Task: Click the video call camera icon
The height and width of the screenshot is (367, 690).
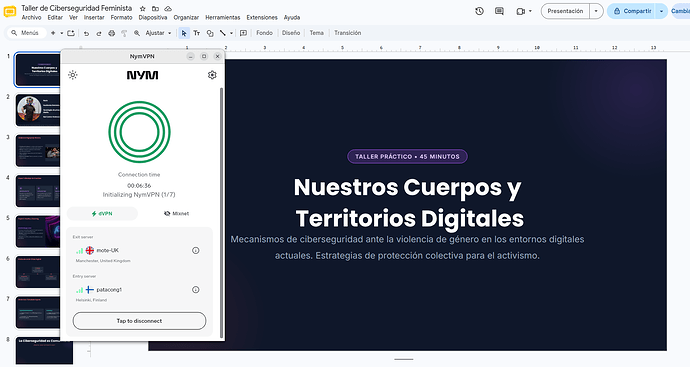Action: 521,11
